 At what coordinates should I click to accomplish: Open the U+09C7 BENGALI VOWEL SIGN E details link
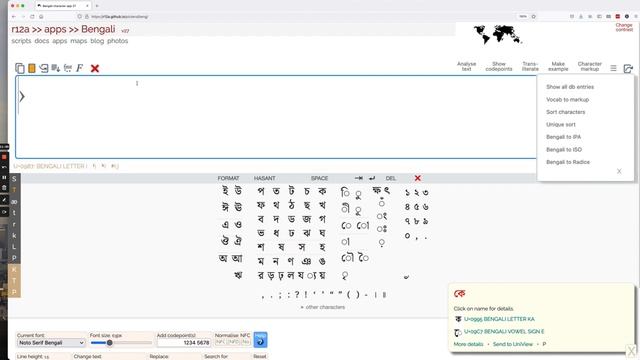504,331
